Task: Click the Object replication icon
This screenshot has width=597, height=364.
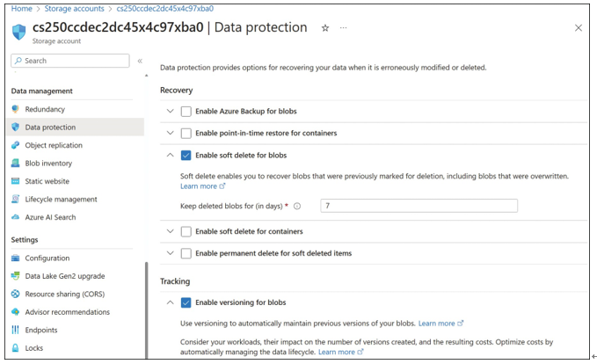Action: point(15,145)
